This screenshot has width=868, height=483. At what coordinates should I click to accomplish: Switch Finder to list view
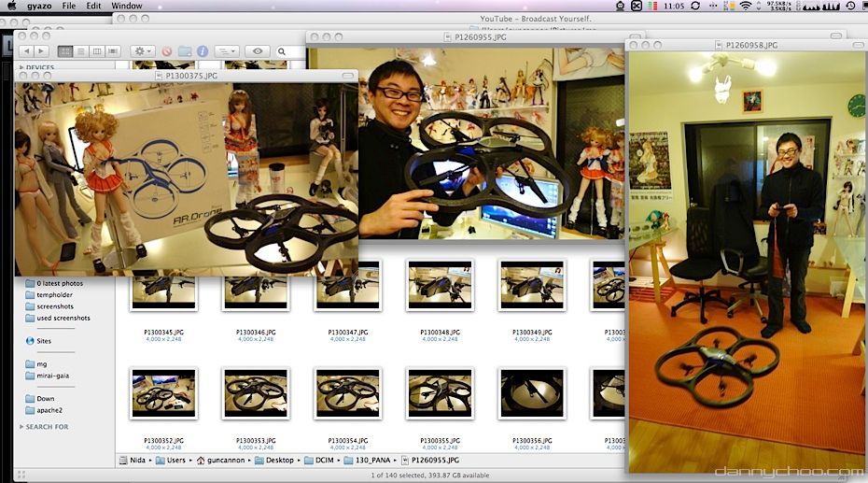coord(80,50)
